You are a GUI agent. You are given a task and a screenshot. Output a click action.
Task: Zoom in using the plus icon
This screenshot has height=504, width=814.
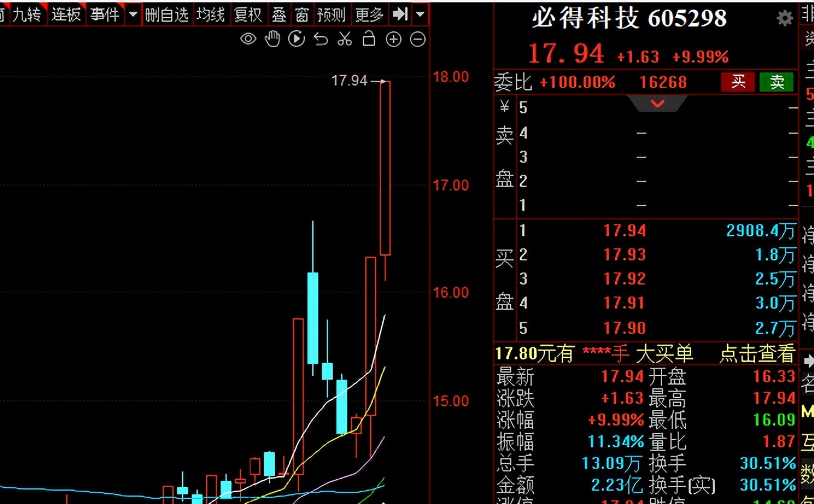coord(394,39)
